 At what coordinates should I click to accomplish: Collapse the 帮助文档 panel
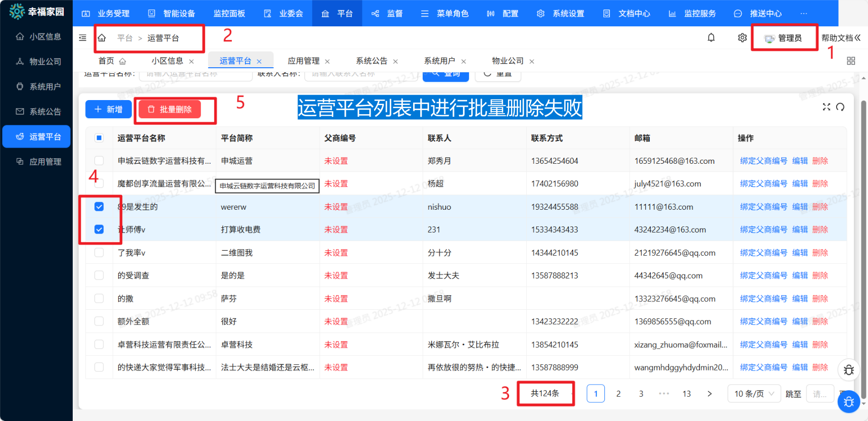click(857, 38)
